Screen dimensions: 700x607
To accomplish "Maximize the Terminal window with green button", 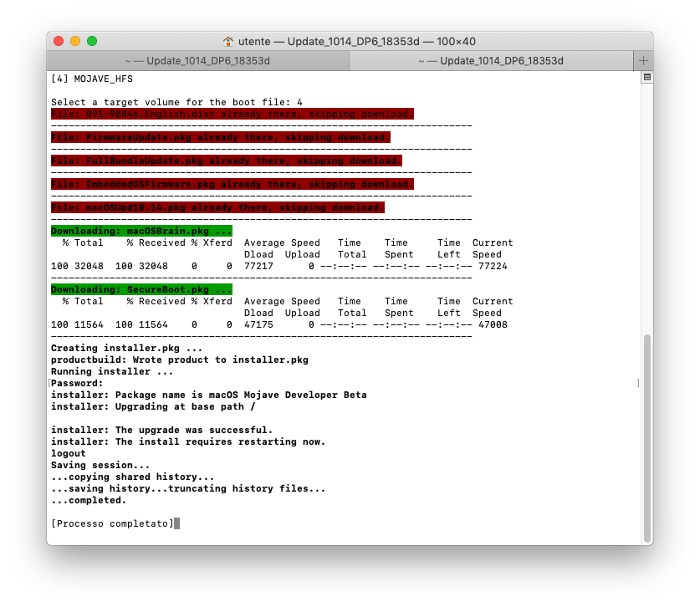I will click(x=92, y=41).
